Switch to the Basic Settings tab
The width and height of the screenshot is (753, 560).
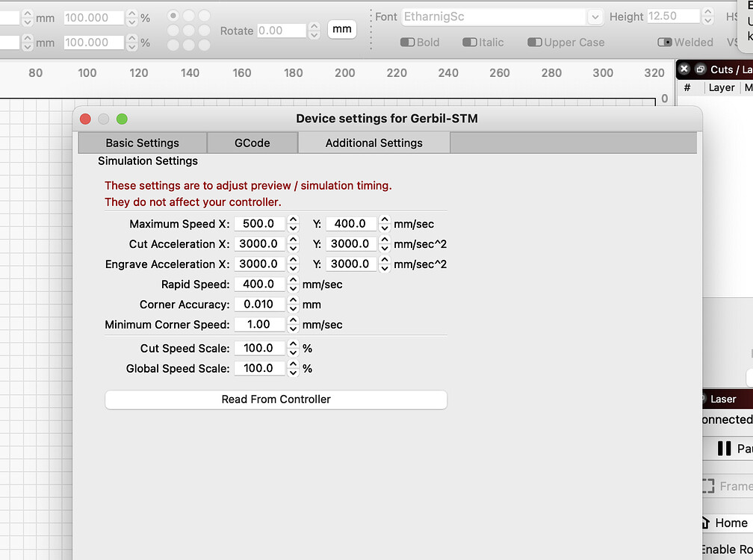pos(141,142)
